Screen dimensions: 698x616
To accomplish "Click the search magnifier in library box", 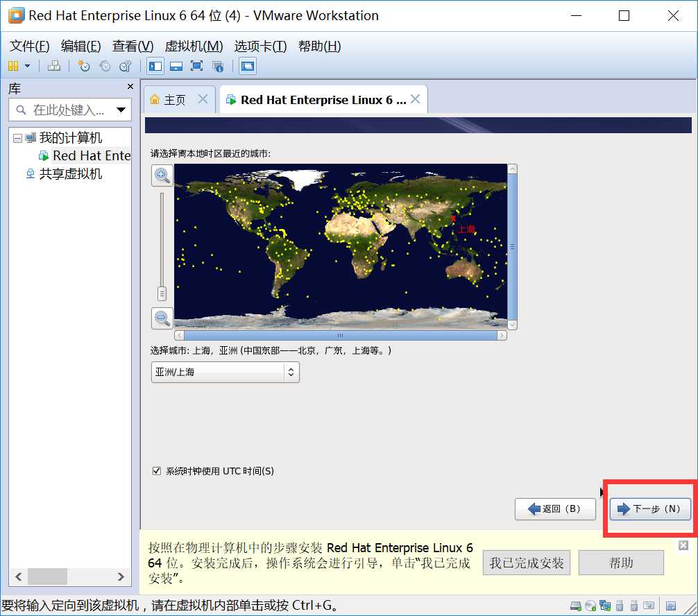I will (x=21, y=110).
